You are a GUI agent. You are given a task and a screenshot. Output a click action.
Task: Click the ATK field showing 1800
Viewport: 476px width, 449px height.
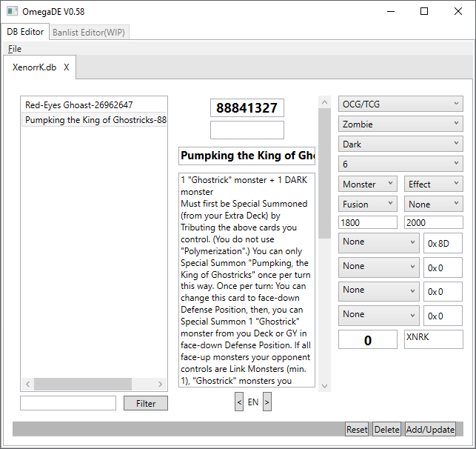[x=369, y=222]
